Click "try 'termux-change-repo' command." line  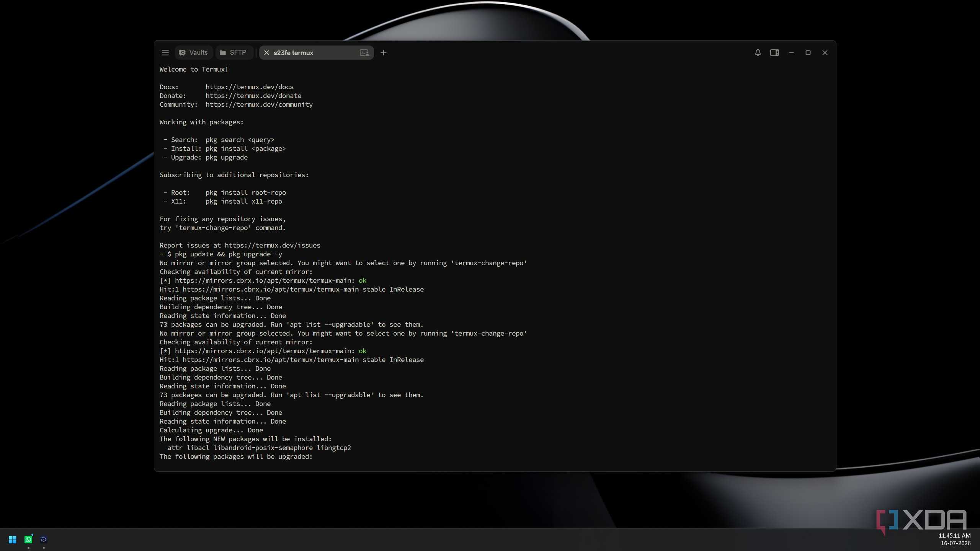tap(223, 228)
